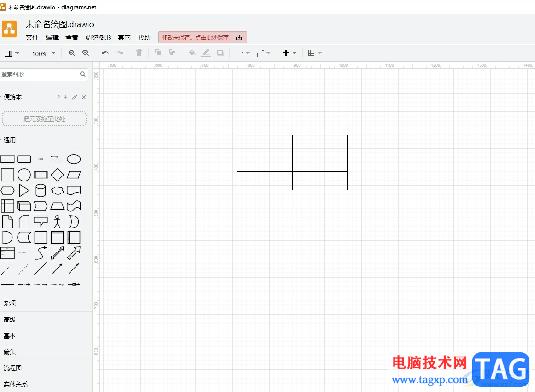Close the scratchpad section

(84, 97)
